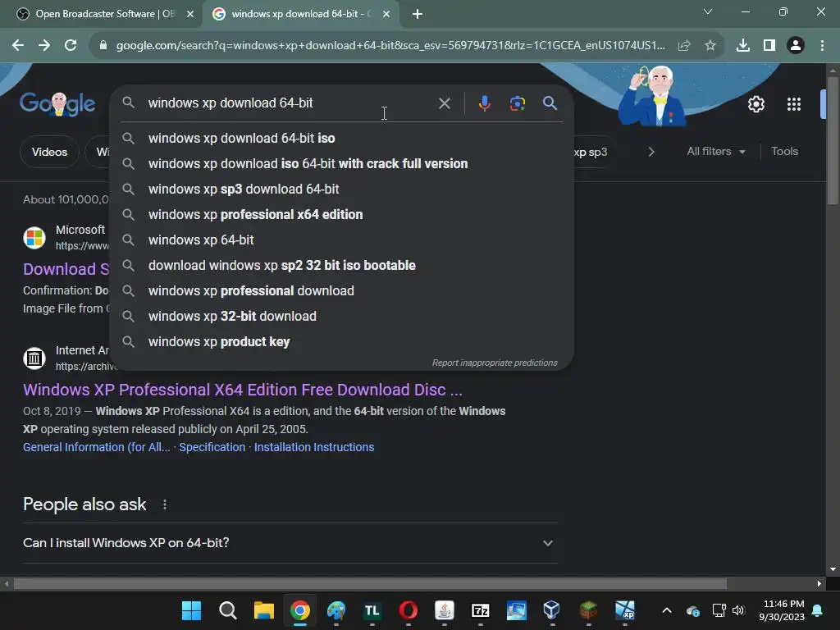Select the windows xp download 64-bit tab

[x=300, y=14]
